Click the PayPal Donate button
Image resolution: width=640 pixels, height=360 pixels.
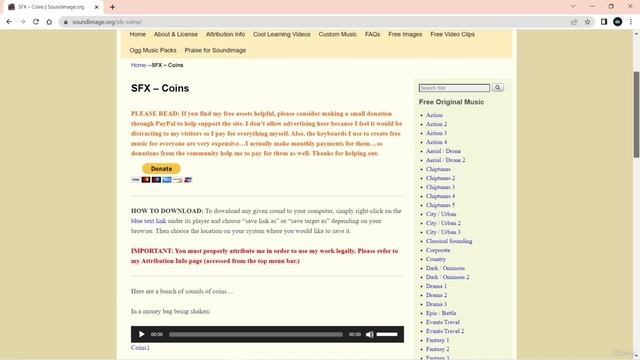(161, 169)
